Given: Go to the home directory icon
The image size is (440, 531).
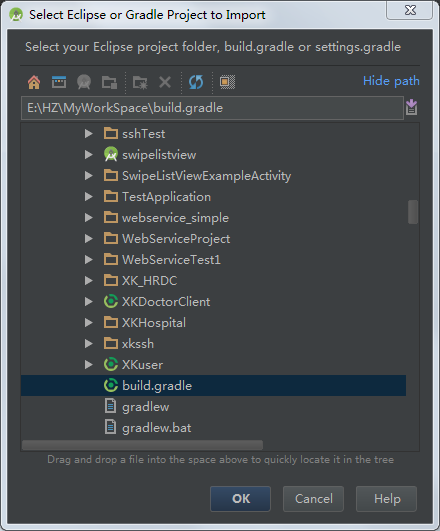Looking at the screenshot, I should coord(34,82).
